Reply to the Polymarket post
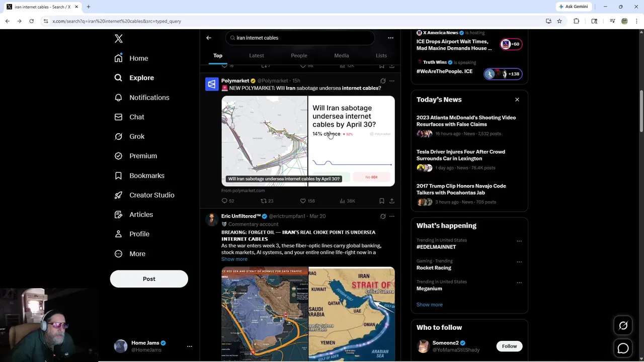This screenshot has height=362, width=644. 228,201
